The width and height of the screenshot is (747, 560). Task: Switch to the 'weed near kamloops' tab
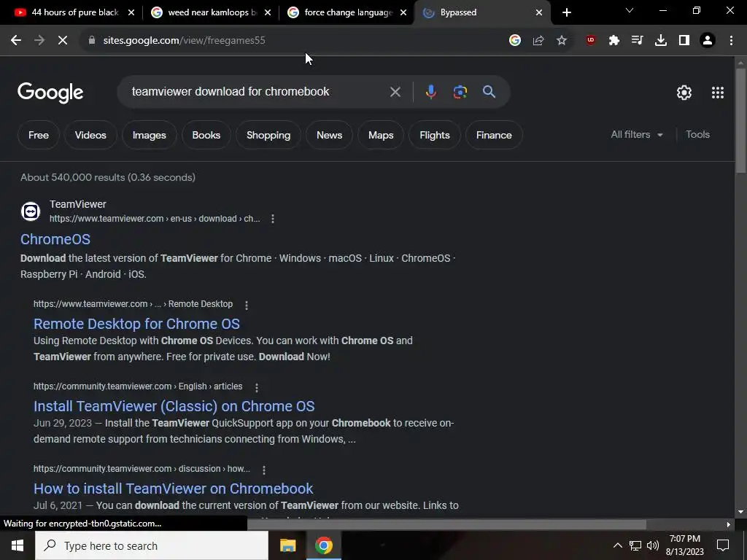(209, 13)
